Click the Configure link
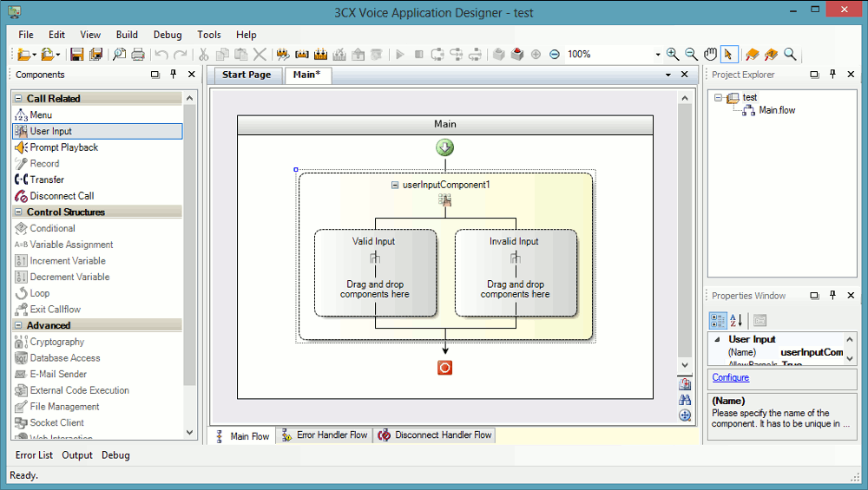 730,378
